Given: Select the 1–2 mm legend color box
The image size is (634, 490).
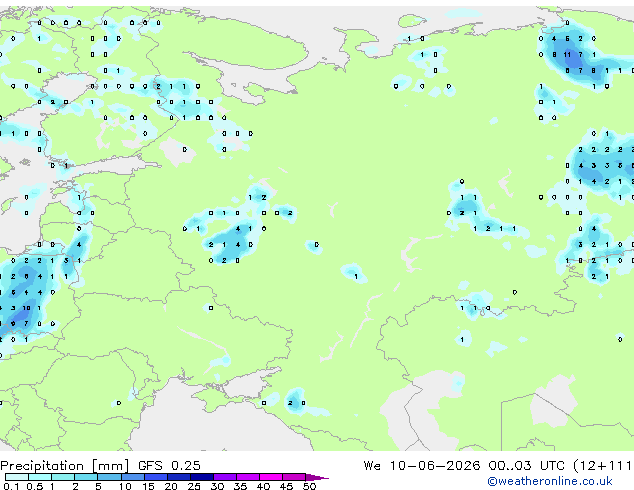Looking at the screenshot, I should pyautogui.click(x=63, y=477).
